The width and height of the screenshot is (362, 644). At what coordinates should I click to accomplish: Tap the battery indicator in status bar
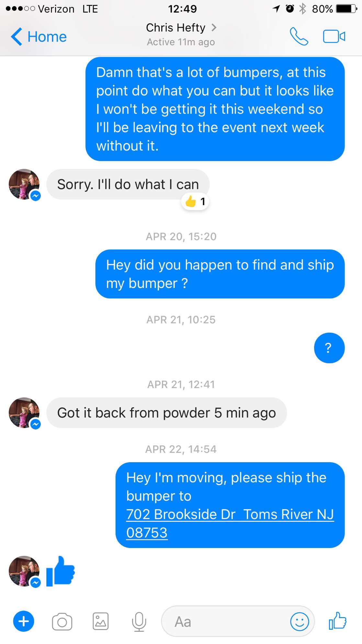click(x=346, y=9)
